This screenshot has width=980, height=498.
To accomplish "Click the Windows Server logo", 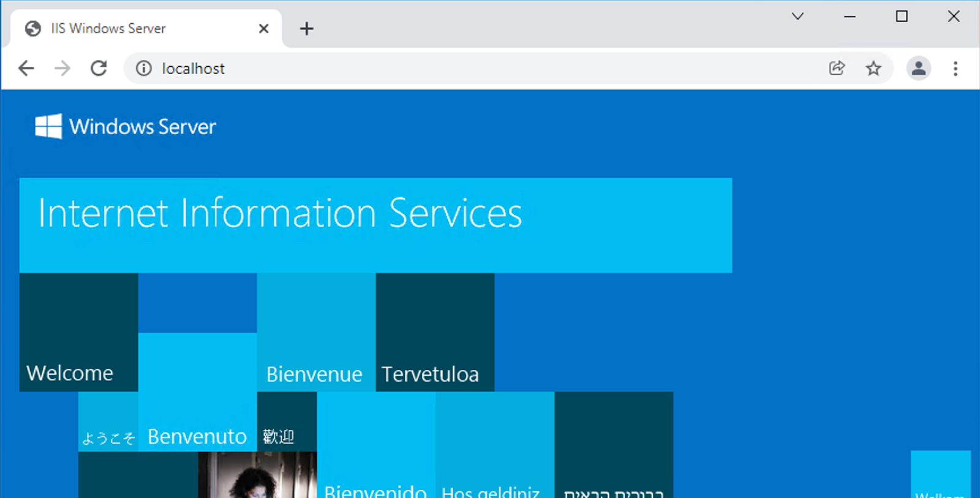I will click(126, 126).
